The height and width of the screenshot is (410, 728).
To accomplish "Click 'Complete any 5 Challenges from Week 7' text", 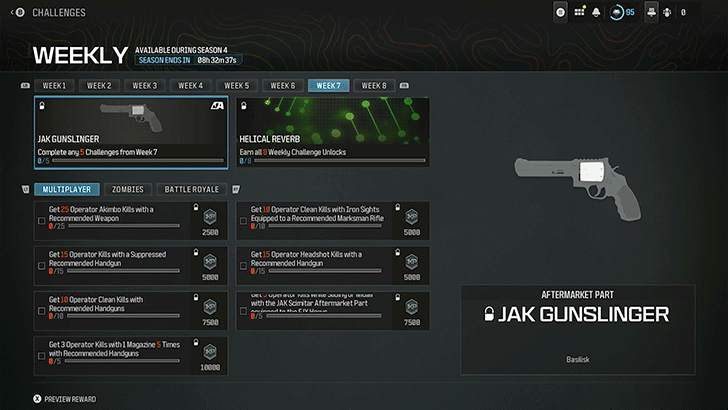I will pyautogui.click(x=98, y=152).
